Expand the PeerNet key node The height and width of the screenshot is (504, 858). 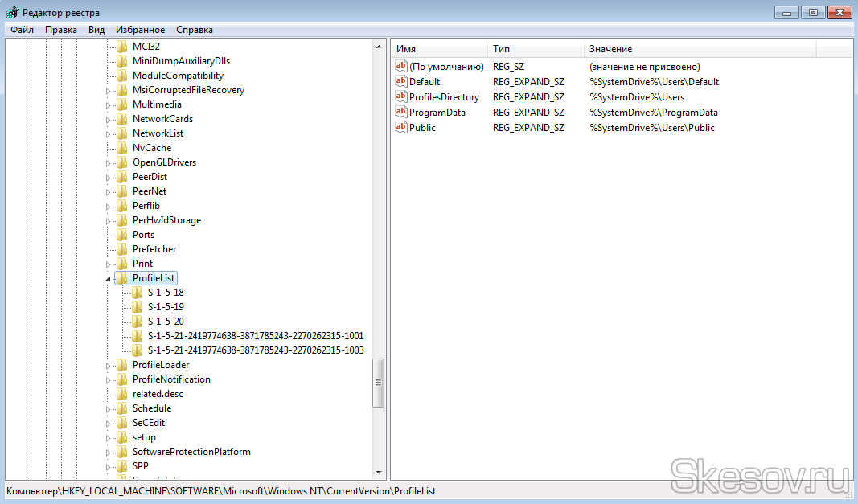109,191
